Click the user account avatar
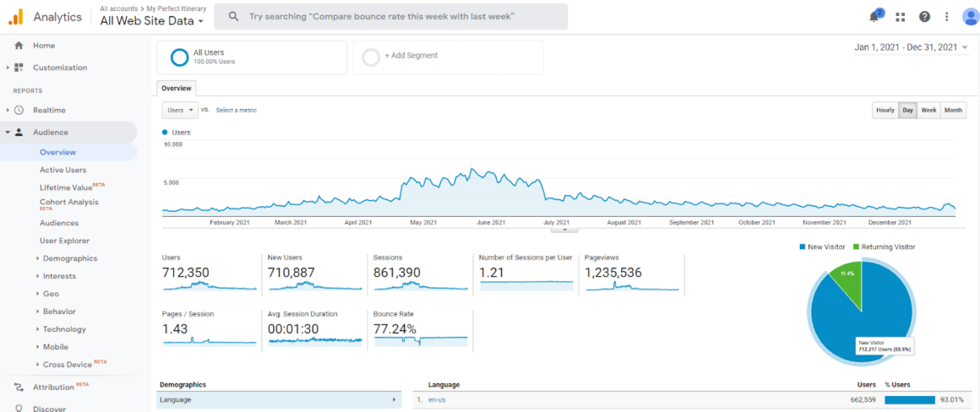The image size is (980, 412). [x=969, y=17]
